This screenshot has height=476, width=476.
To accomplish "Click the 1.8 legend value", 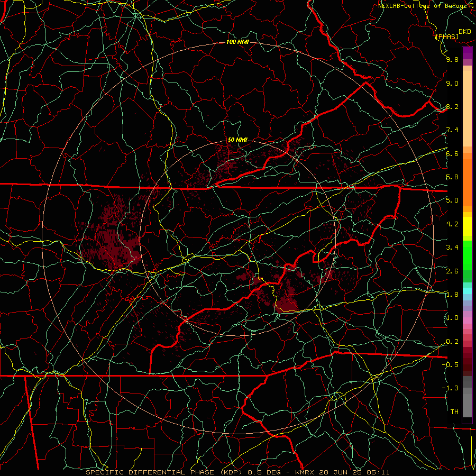I will 452,295.
